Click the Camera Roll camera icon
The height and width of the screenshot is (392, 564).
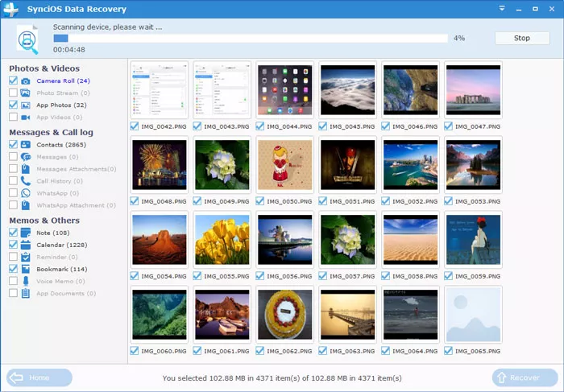click(x=26, y=81)
